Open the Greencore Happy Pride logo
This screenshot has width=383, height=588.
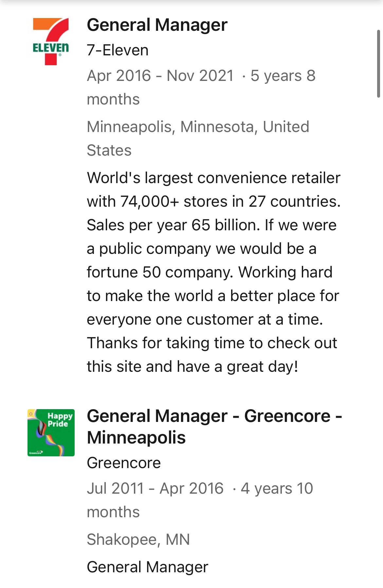[51, 432]
